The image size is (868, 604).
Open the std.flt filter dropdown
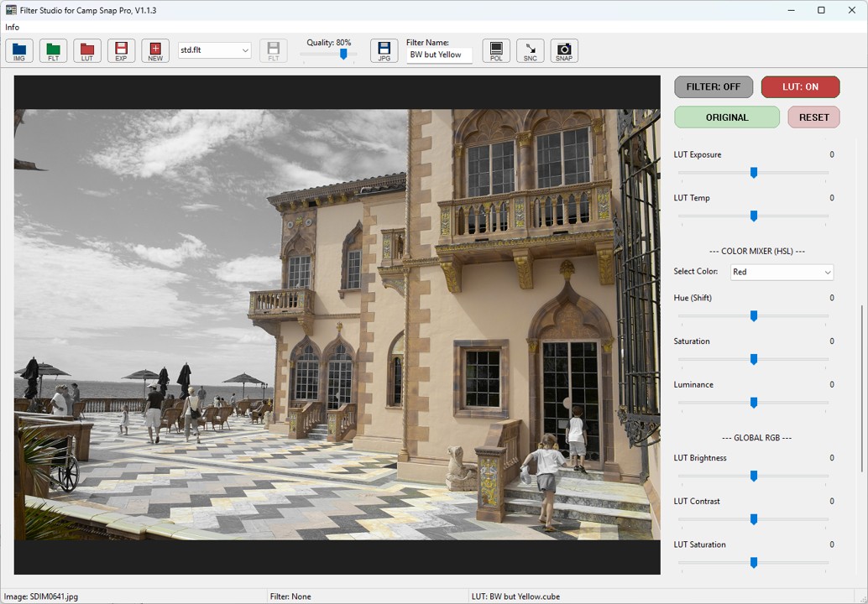[214, 50]
